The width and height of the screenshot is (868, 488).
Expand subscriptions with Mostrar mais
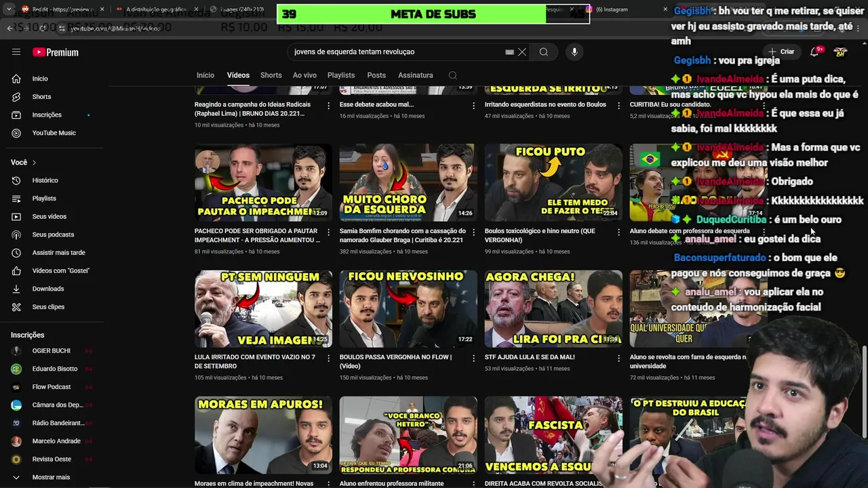[52, 477]
